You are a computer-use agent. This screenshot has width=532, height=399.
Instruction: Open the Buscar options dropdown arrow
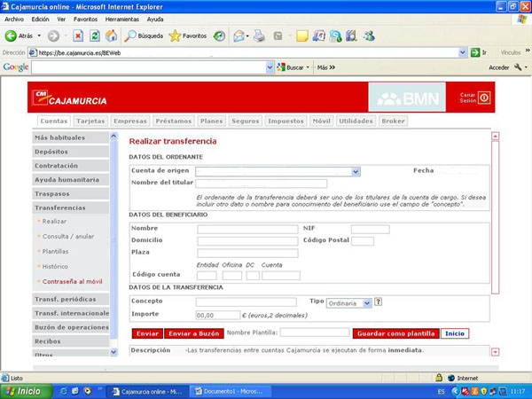click(x=308, y=67)
